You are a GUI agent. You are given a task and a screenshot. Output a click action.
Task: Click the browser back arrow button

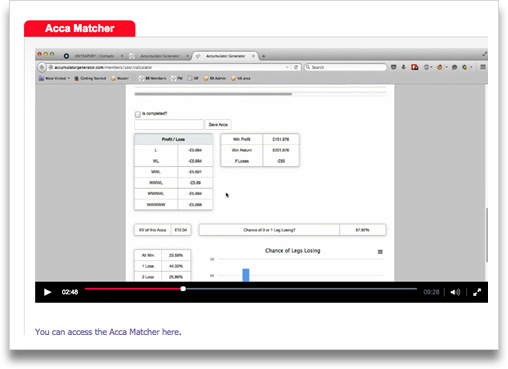42,67
